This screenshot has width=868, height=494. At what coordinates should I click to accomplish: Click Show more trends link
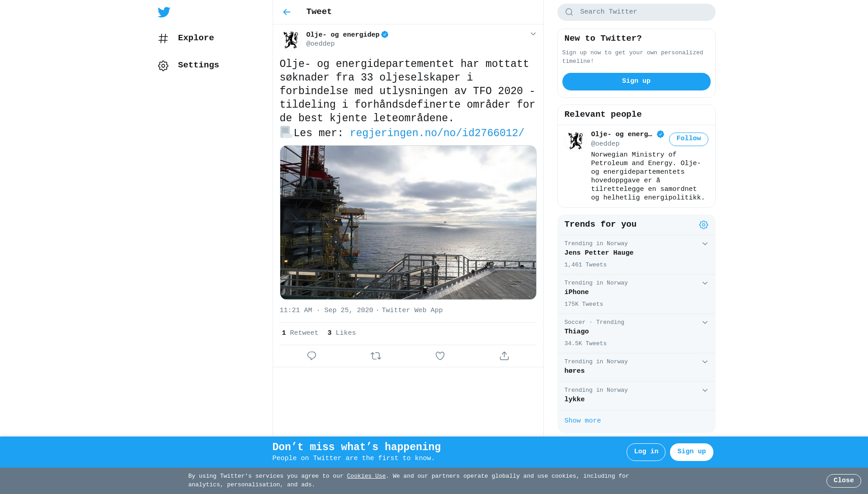coord(582,421)
